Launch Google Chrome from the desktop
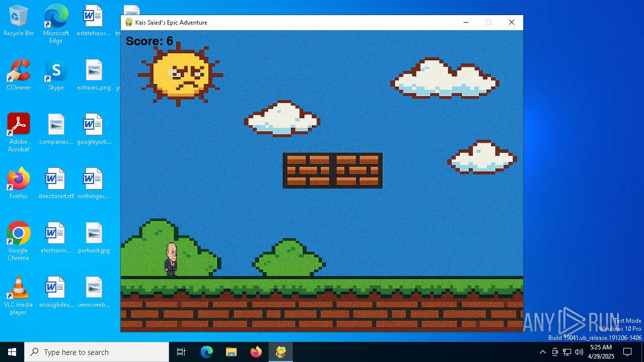The height and width of the screenshot is (362, 644). tap(19, 241)
